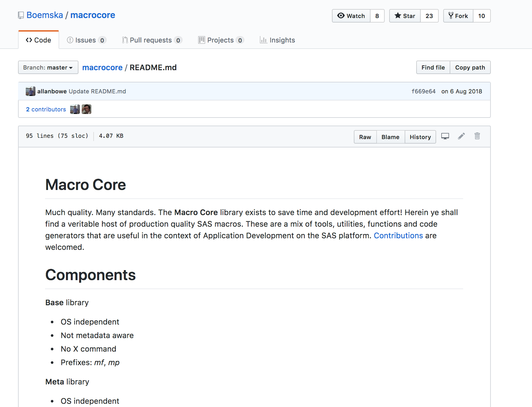Open first contributor avatar
Image resolution: width=532 pixels, height=407 pixels.
click(75, 109)
